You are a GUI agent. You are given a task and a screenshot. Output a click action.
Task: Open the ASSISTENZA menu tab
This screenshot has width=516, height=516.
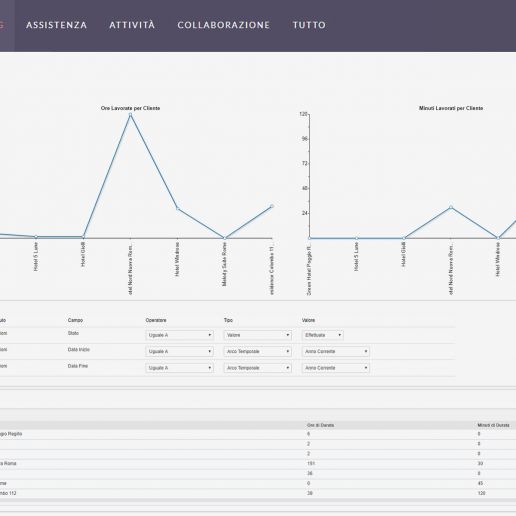[56, 25]
